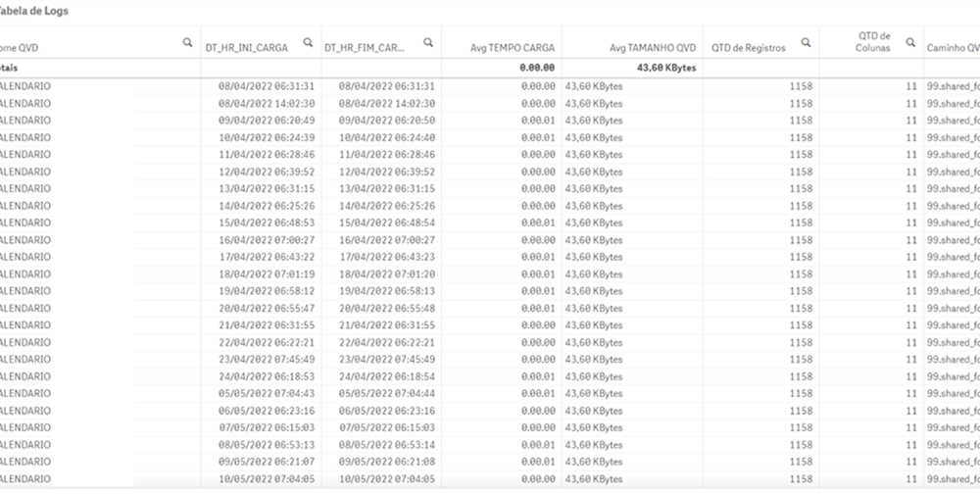Open search for Nome QVD column
This screenshot has width=980, height=495.
click(x=187, y=43)
